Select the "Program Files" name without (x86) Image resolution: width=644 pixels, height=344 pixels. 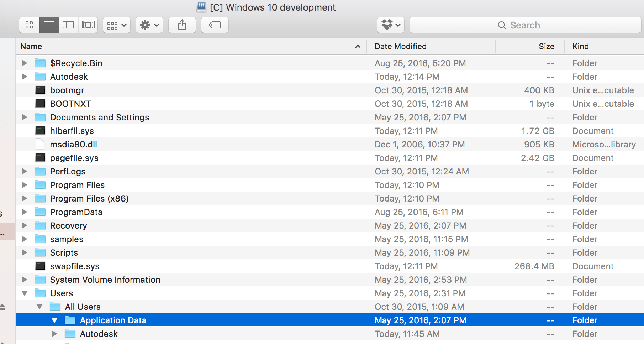tap(77, 185)
